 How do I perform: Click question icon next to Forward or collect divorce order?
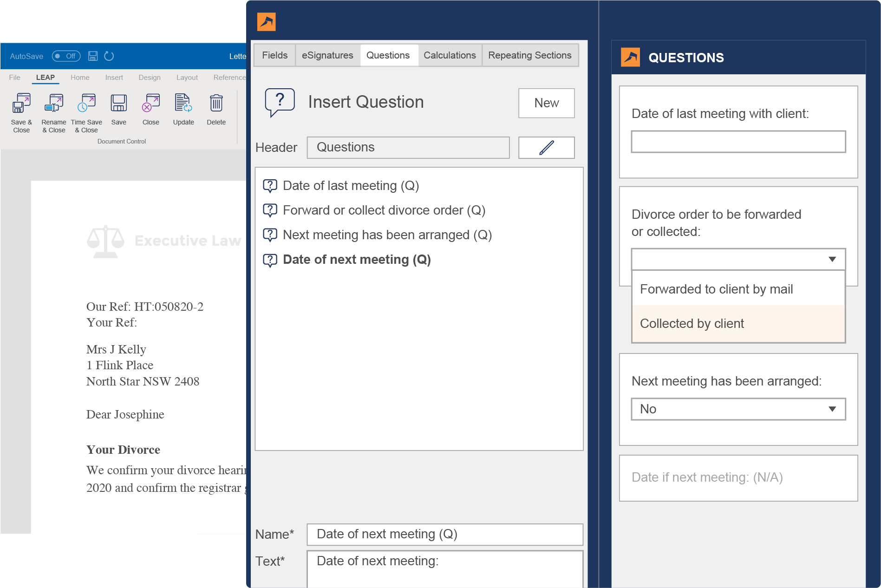coord(270,210)
